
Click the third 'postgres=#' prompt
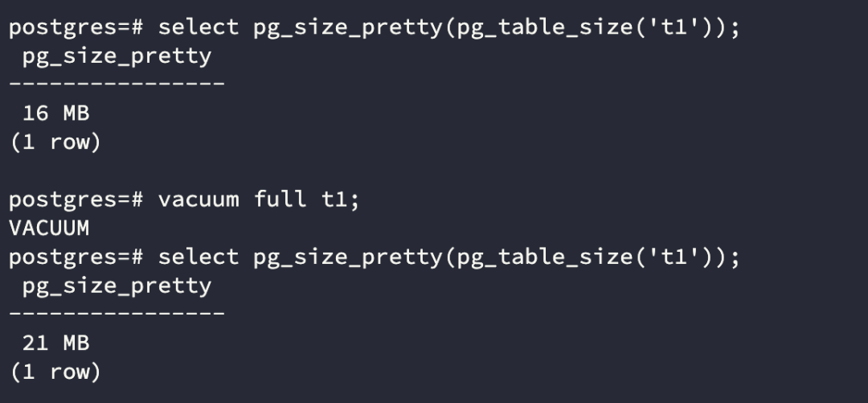click(76, 257)
